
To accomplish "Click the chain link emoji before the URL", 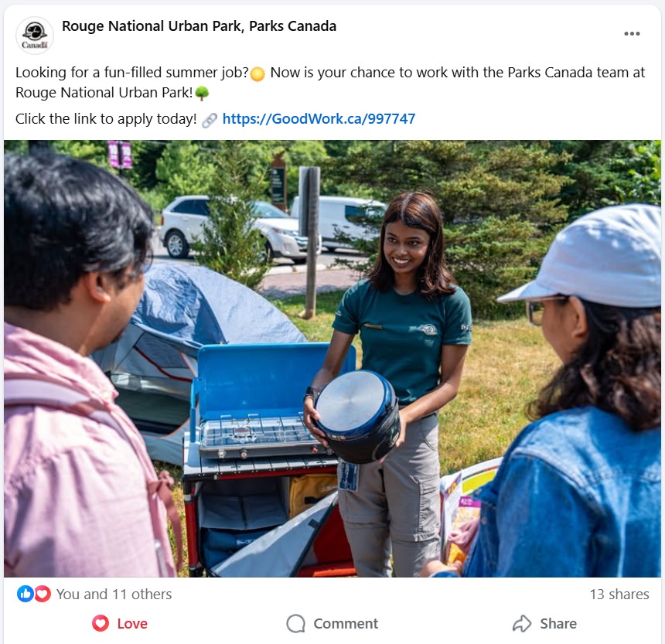I will [209, 120].
